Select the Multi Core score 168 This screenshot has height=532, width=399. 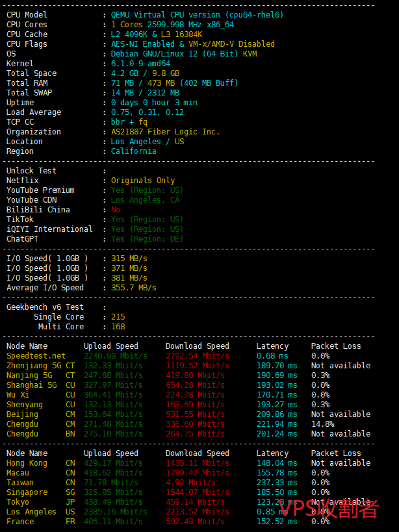[118, 327]
